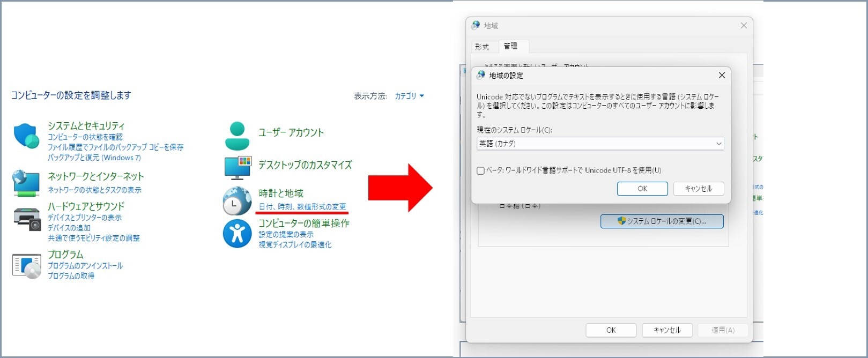Open ハードウェアとサウンド category
868x358 pixels.
tap(86, 206)
